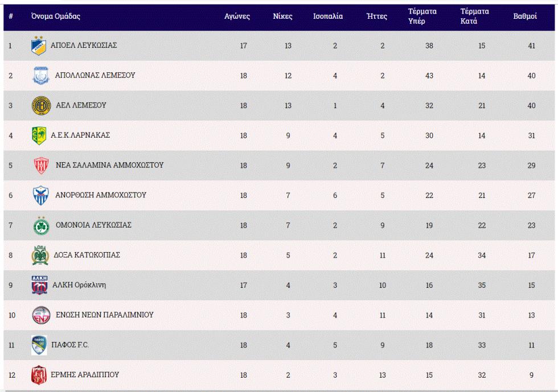Click the red Ermis Aradippou crest
The width and height of the screenshot is (558, 392).
pos(38,376)
